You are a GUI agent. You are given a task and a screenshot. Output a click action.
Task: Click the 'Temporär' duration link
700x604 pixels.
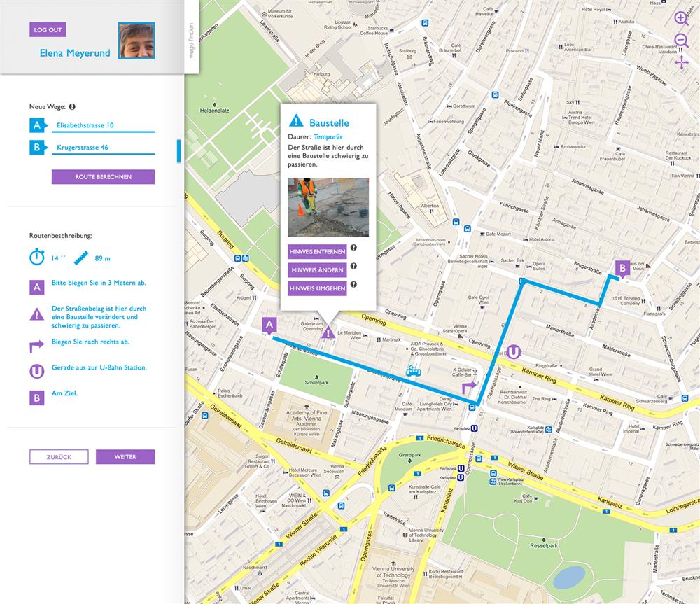(328, 137)
